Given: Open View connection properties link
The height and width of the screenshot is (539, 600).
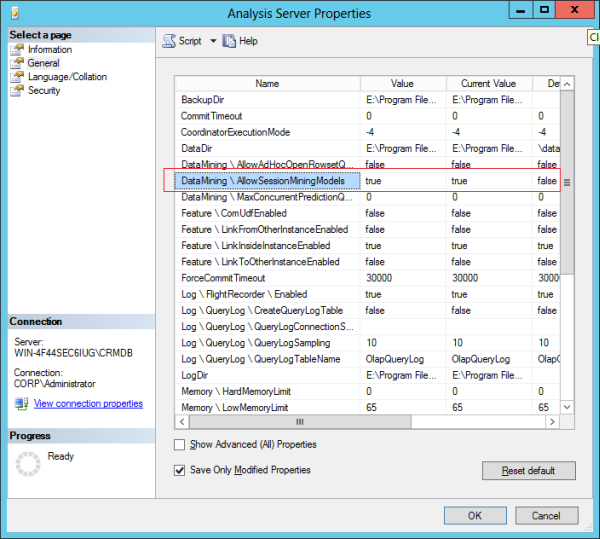Looking at the screenshot, I should pyautogui.click(x=88, y=404).
